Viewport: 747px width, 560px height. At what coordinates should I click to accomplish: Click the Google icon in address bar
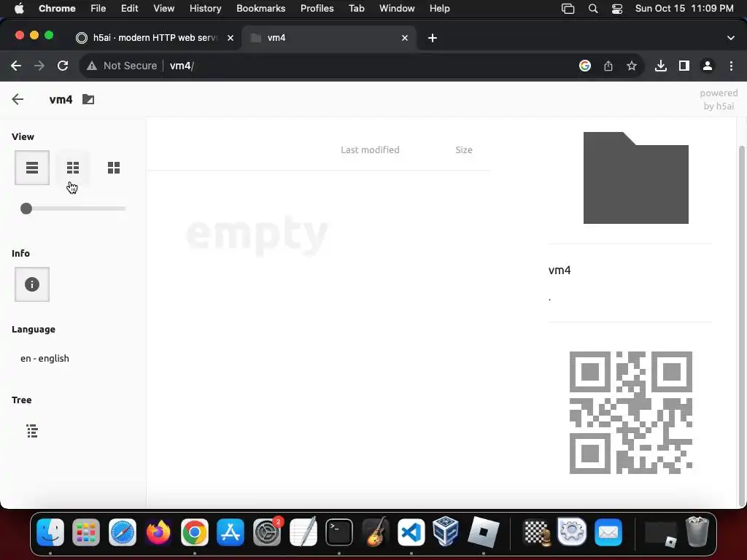585,66
